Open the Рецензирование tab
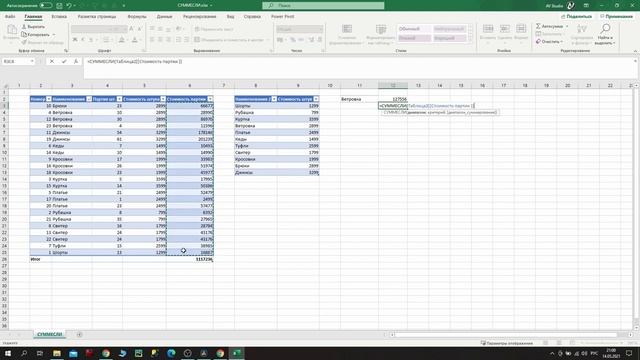Viewport: 640px width, 360px height. coord(200,16)
